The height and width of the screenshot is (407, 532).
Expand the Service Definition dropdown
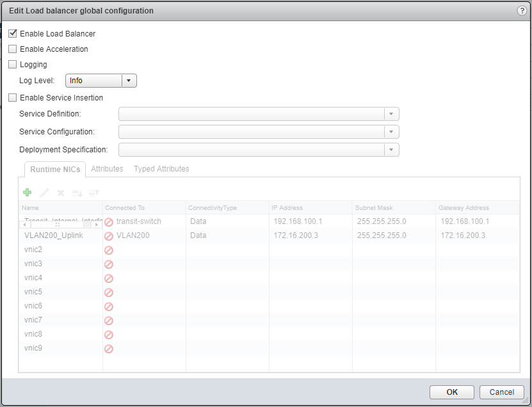coord(391,114)
